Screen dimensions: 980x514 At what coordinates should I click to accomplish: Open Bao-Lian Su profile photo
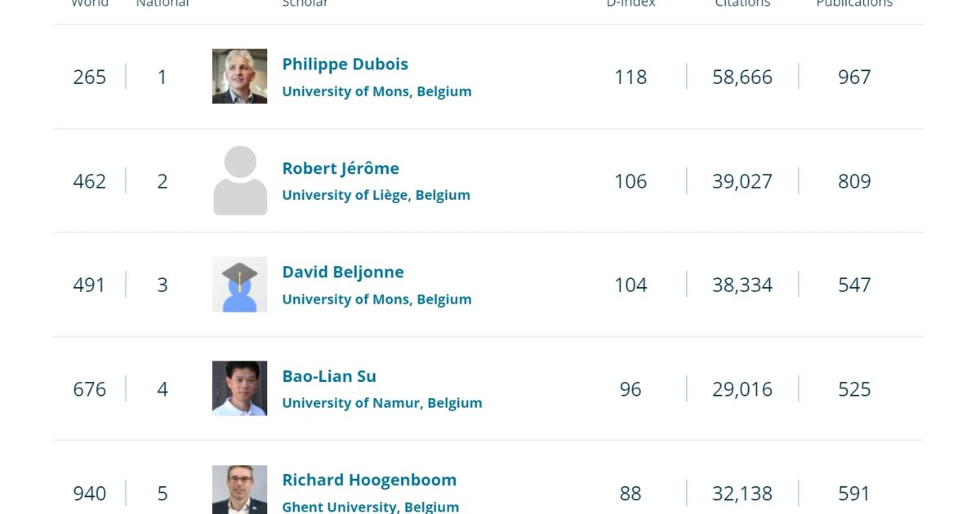pos(239,388)
